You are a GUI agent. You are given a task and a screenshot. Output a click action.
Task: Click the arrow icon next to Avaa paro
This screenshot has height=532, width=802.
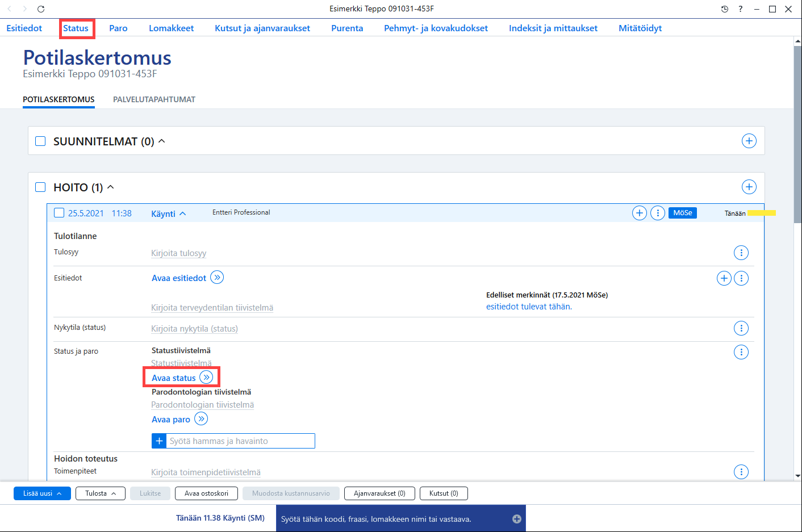(201, 418)
